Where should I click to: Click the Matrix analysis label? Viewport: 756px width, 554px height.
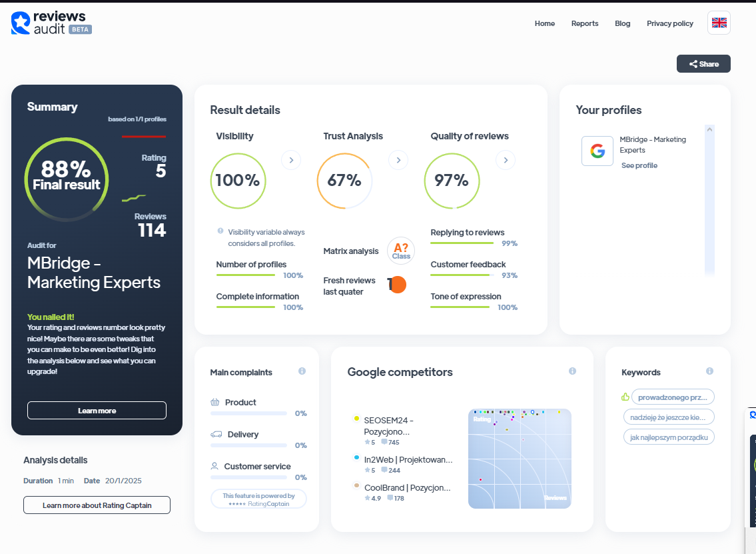[x=351, y=251]
